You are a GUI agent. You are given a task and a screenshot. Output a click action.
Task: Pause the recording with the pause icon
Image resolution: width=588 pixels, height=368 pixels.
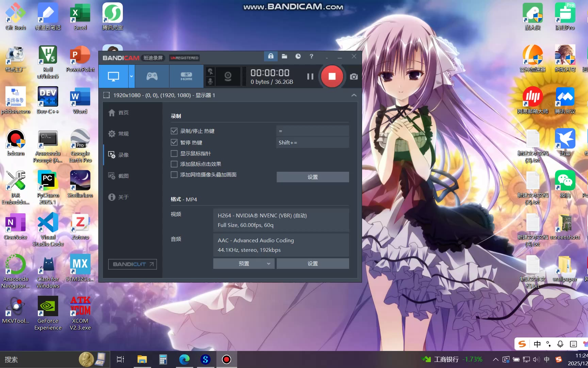click(310, 76)
